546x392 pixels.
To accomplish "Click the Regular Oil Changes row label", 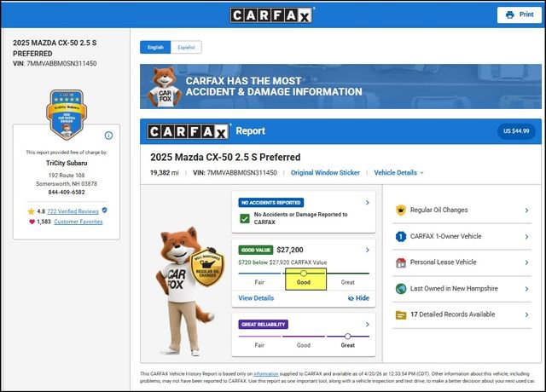I will 439,210.
